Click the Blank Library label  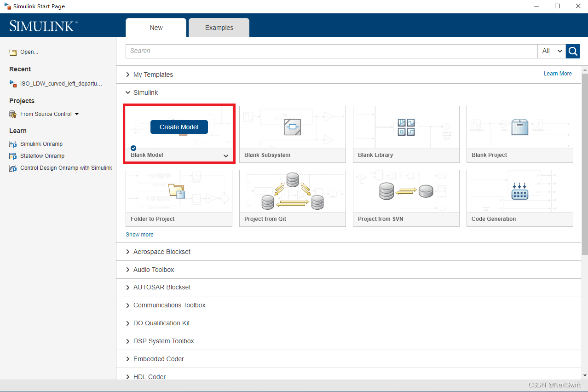tap(375, 155)
